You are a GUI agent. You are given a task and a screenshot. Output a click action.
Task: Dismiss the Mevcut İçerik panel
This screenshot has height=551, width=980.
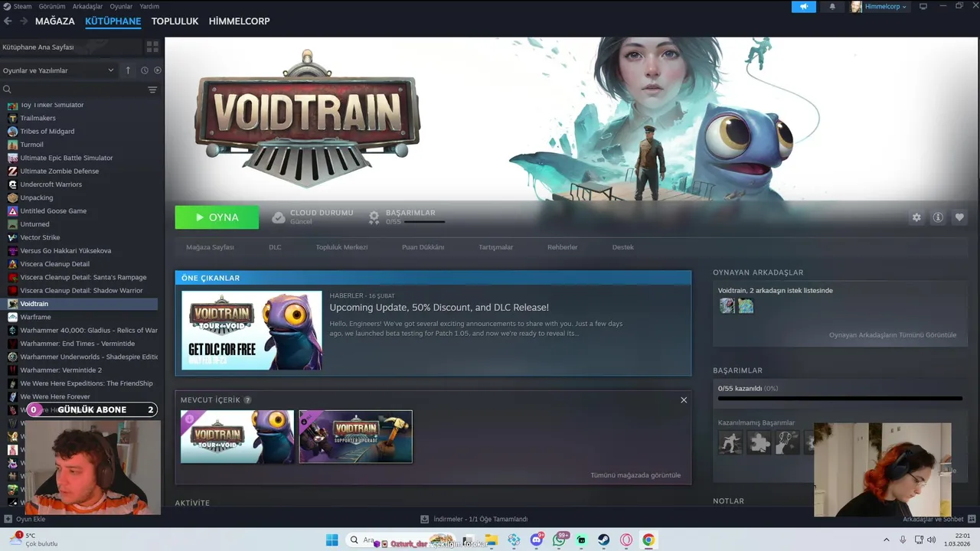point(684,399)
